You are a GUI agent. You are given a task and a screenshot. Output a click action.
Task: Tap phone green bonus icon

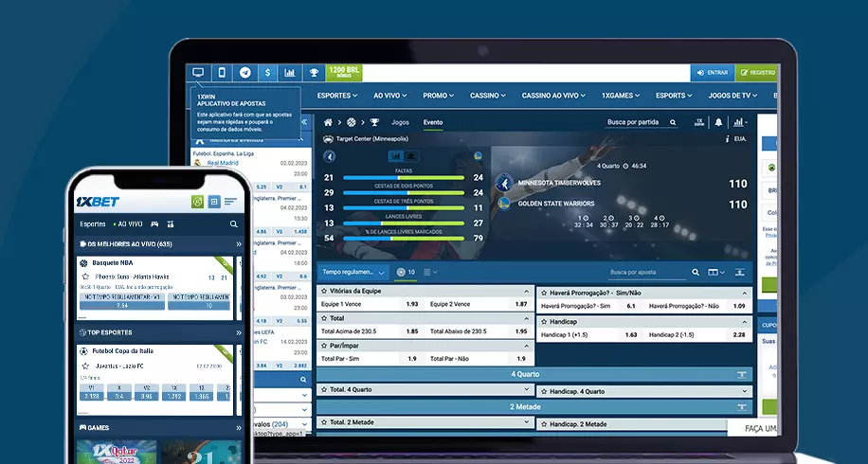point(198,202)
